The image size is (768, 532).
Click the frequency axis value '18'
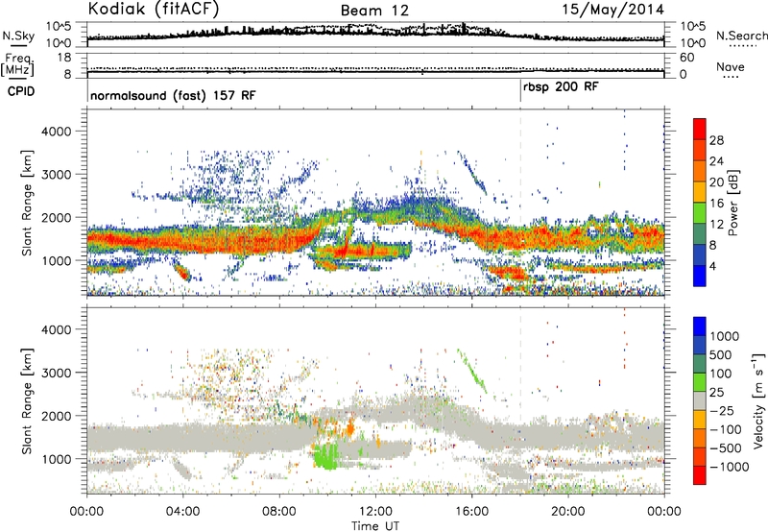[64, 58]
